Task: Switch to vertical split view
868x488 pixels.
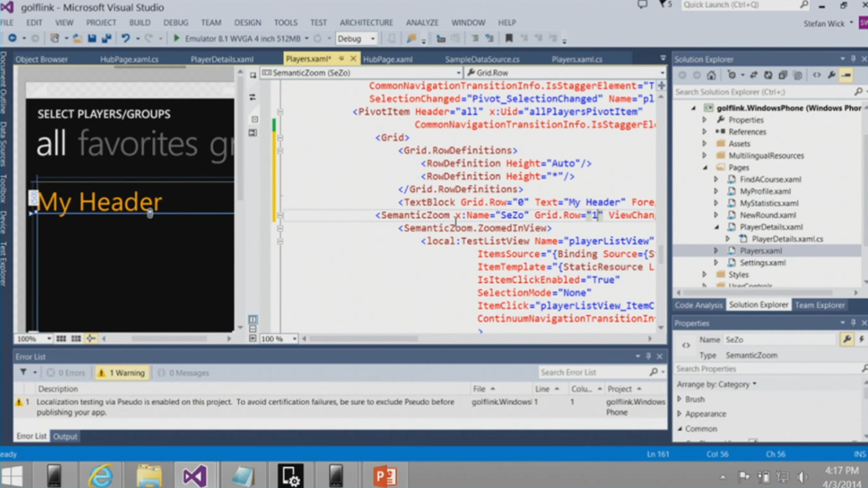Action: click(253, 319)
